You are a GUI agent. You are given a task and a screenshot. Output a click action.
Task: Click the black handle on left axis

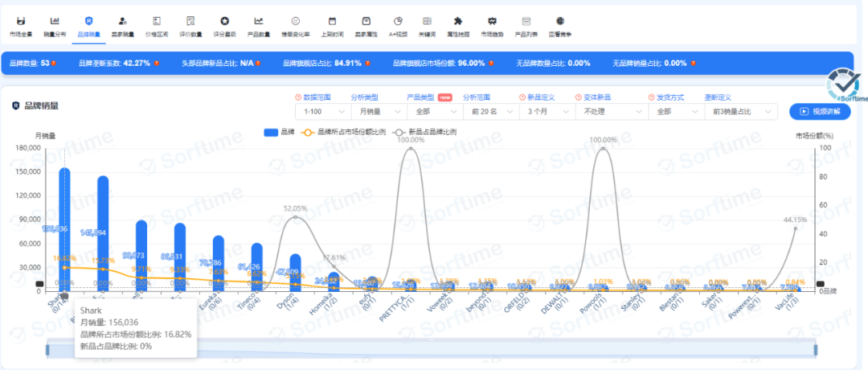(x=39, y=284)
